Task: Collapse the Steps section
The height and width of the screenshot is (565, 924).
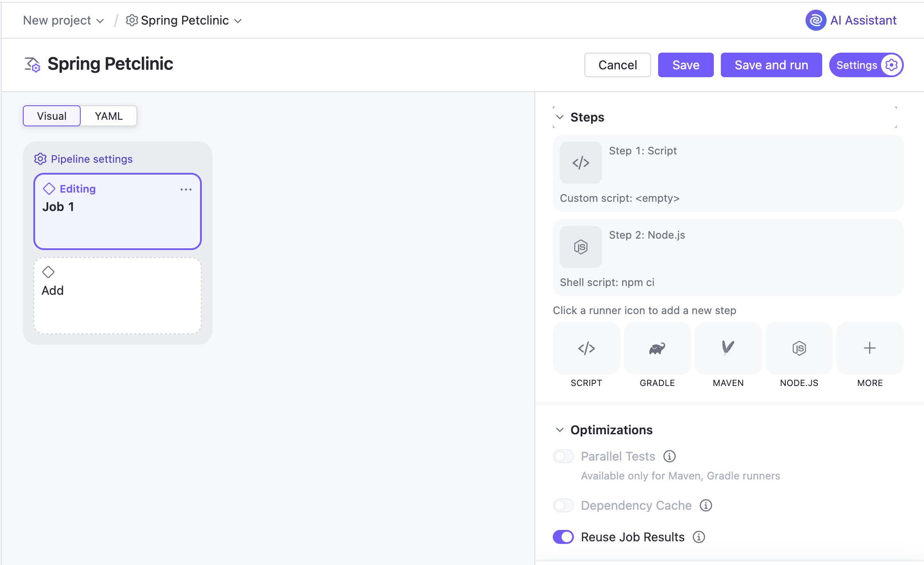Action: pos(560,117)
